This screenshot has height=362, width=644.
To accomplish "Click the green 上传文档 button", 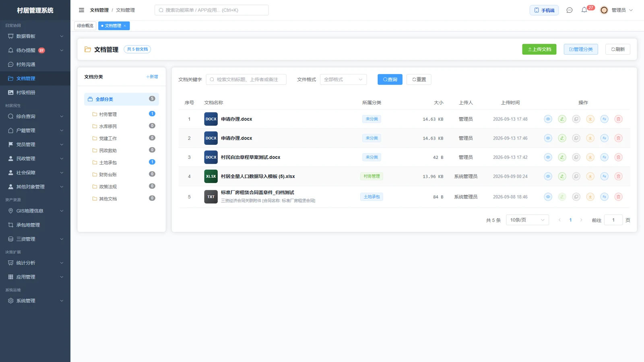I will coord(539,49).
